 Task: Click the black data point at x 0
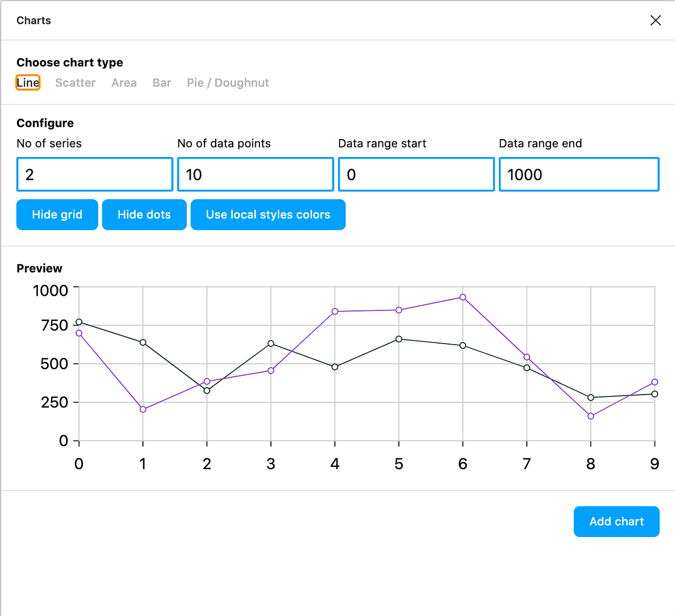pyautogui.click(x=79, y=322)
